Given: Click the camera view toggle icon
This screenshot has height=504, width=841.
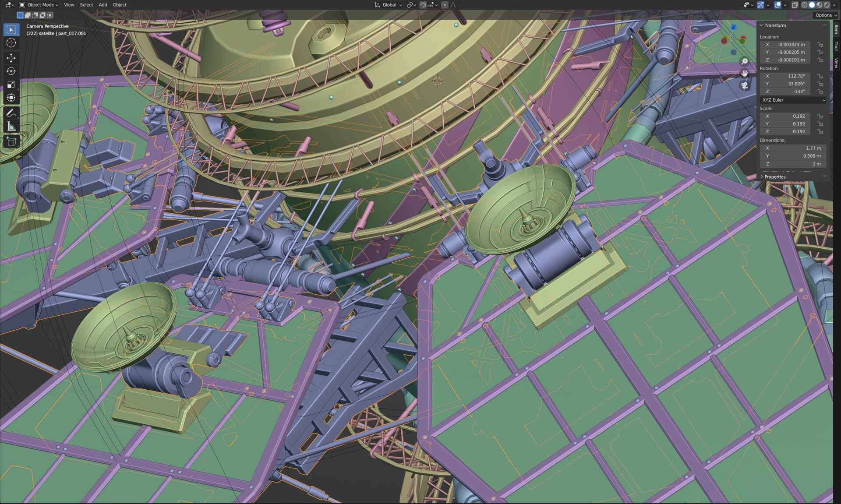Looking at the screenshot, I should click(x=745, y=85).
